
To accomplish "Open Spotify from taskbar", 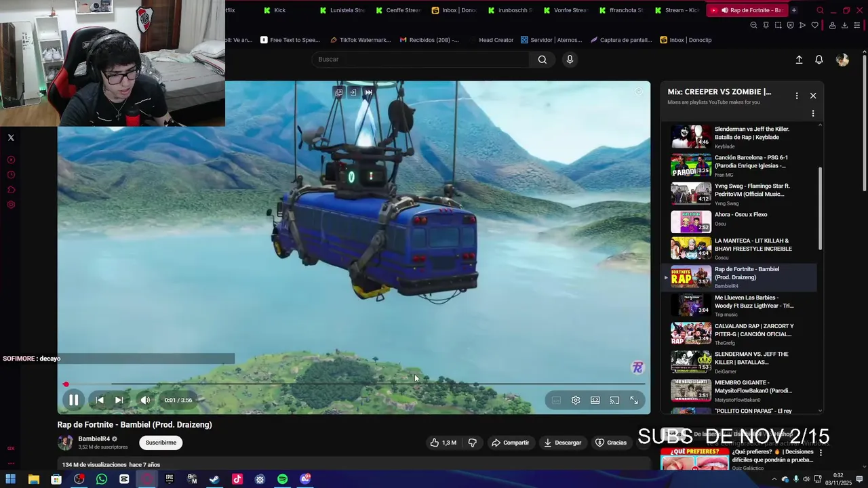I will point(282,479).
